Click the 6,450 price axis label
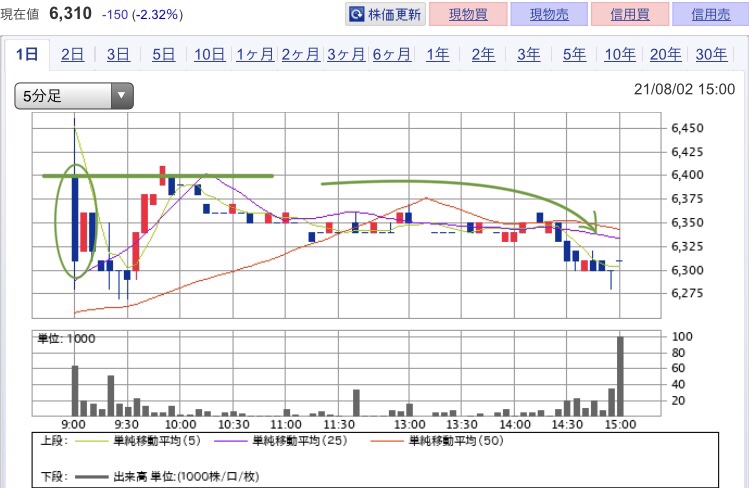749x488 pixels. 687,128
